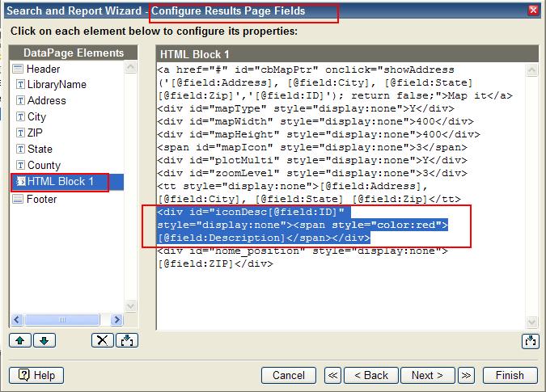The height and width of the screenshot is (392, 546).
Task: Click the HTML Block 1 element icon
Action: [21, 181]
